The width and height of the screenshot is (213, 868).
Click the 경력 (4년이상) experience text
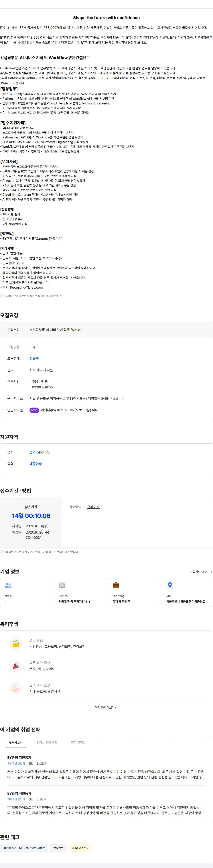[x=40, y=452]
